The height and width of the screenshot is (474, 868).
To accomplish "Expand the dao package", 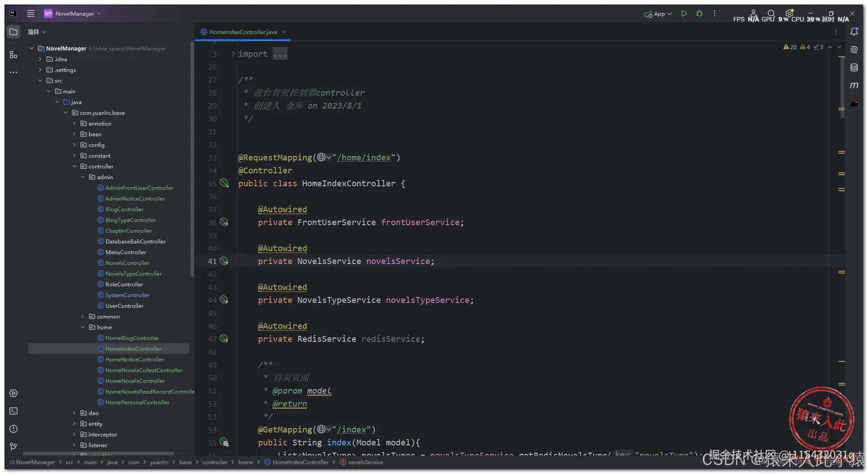I will (x=74, y=413).
